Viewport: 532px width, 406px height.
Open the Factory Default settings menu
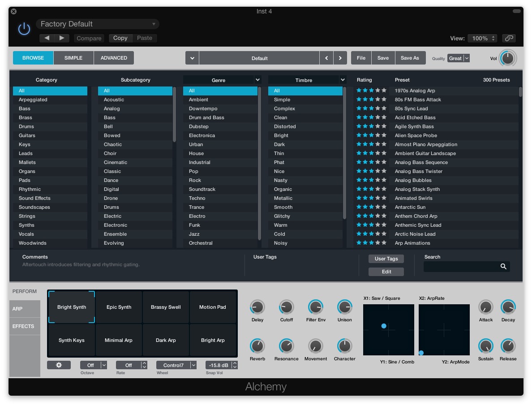98,24
